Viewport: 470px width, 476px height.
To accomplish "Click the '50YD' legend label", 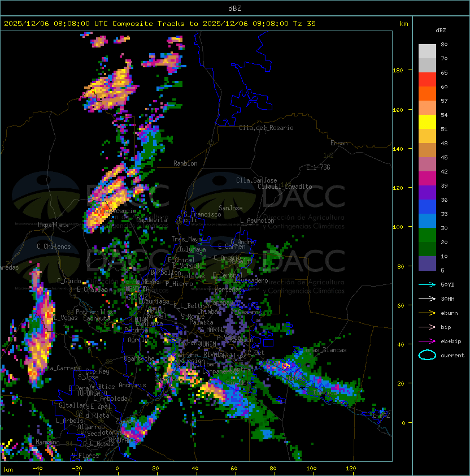I will click(447, 285).
